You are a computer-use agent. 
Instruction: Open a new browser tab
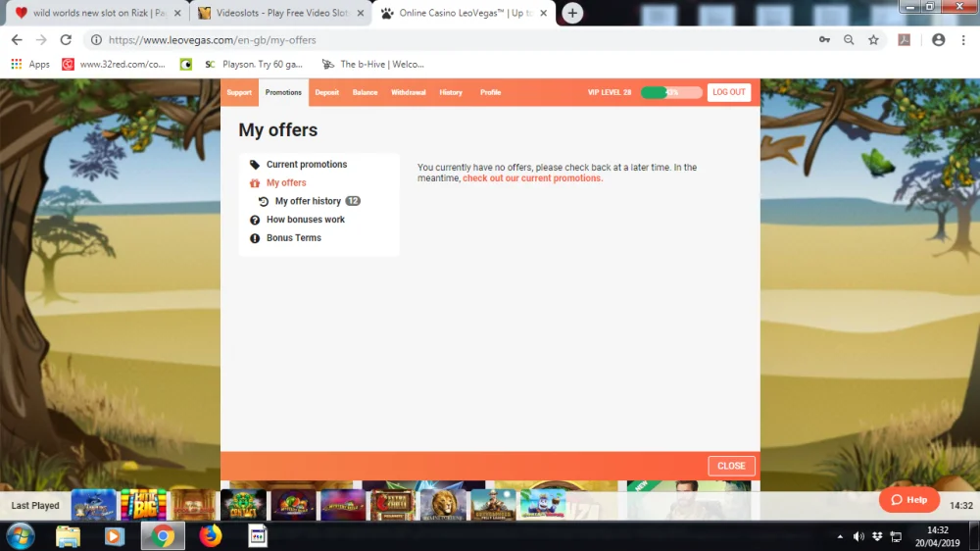coord(572,13)
